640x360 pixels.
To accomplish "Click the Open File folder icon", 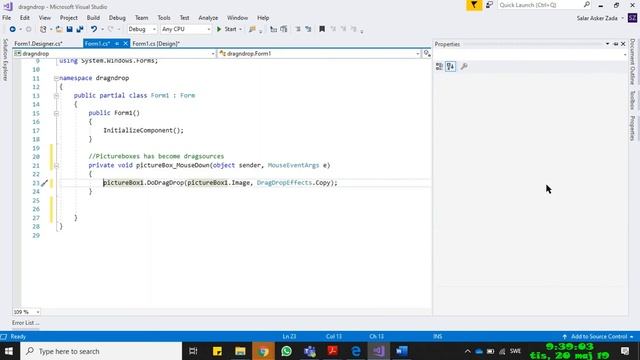I will click(x=59, y=29).
